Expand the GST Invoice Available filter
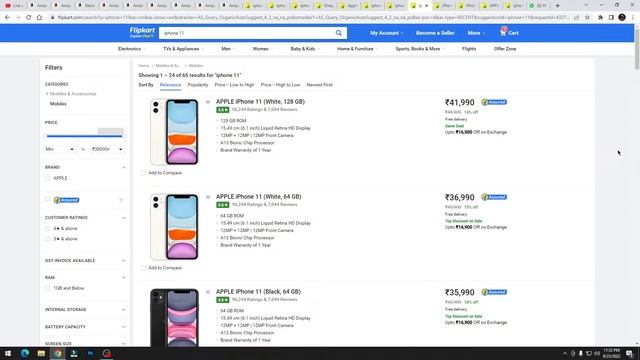Screen dimensions: 640x360 tap(123, 260)
